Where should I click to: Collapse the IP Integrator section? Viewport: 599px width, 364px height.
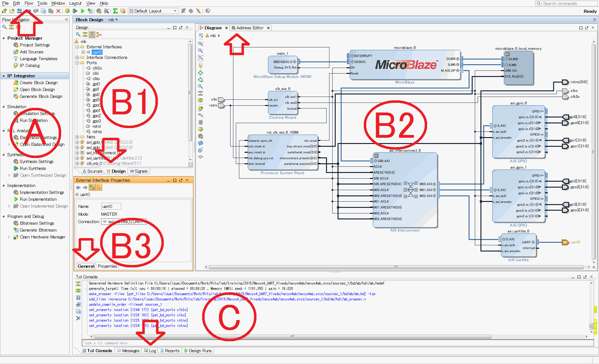coord(3,76)
